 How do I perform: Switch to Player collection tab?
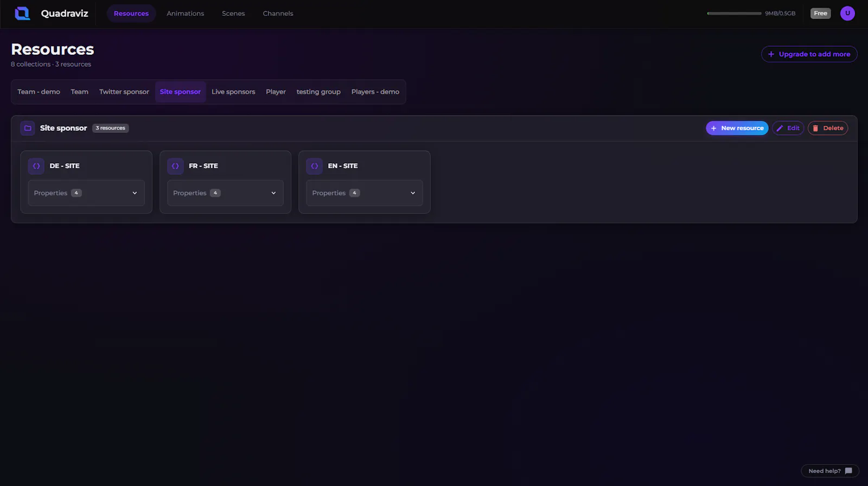pos(276,92)
